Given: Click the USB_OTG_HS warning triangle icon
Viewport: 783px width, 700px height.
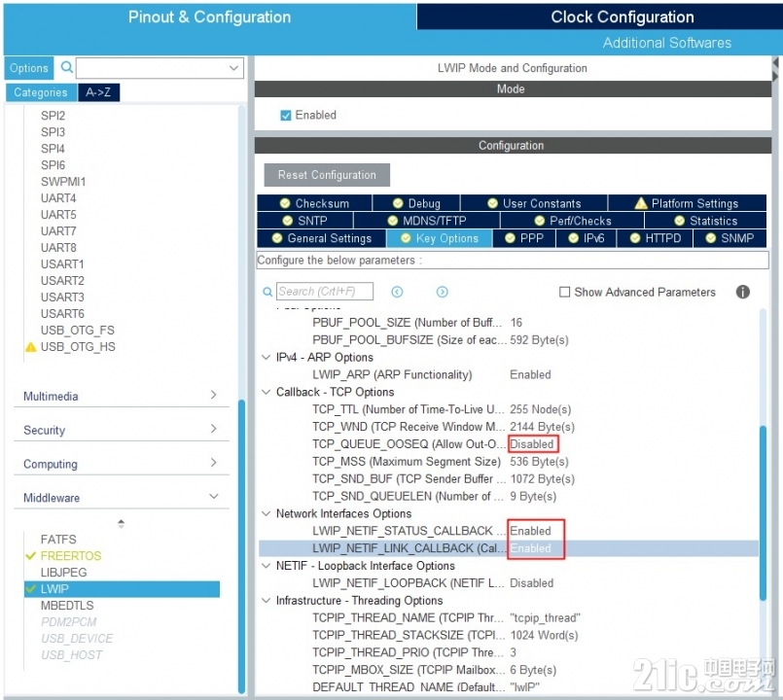Looking at the screenshot, I should pyautogui.click(x=31, y=347).
